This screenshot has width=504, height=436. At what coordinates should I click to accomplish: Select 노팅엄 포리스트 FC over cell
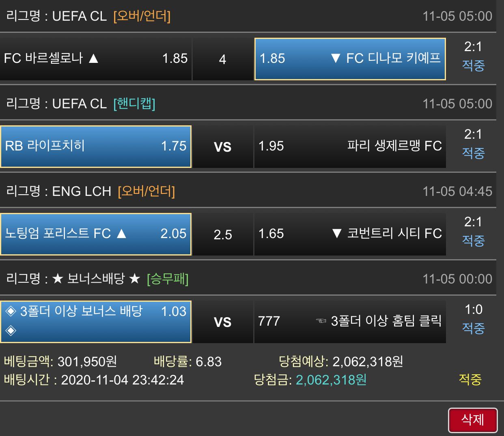point(96,234)
